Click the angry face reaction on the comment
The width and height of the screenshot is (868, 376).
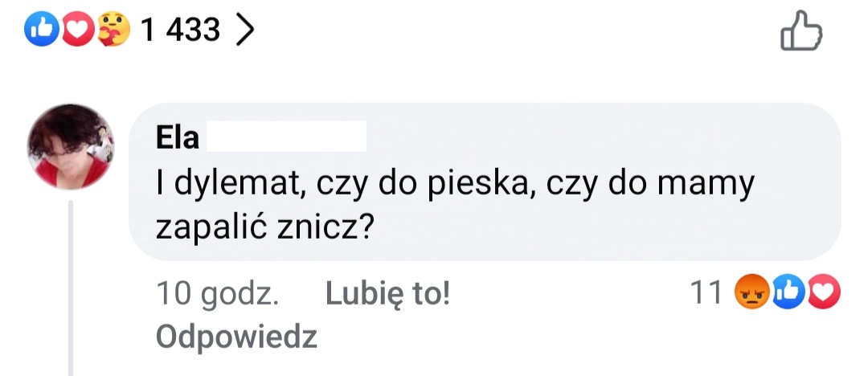coord(751,295)
